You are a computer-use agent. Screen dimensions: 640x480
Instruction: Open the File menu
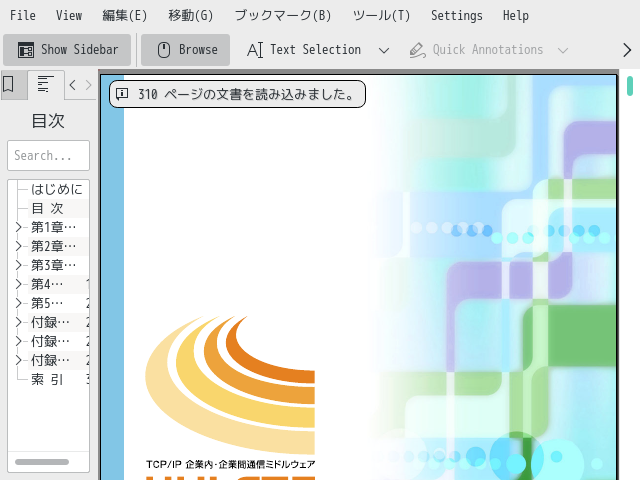click(23, 16)
